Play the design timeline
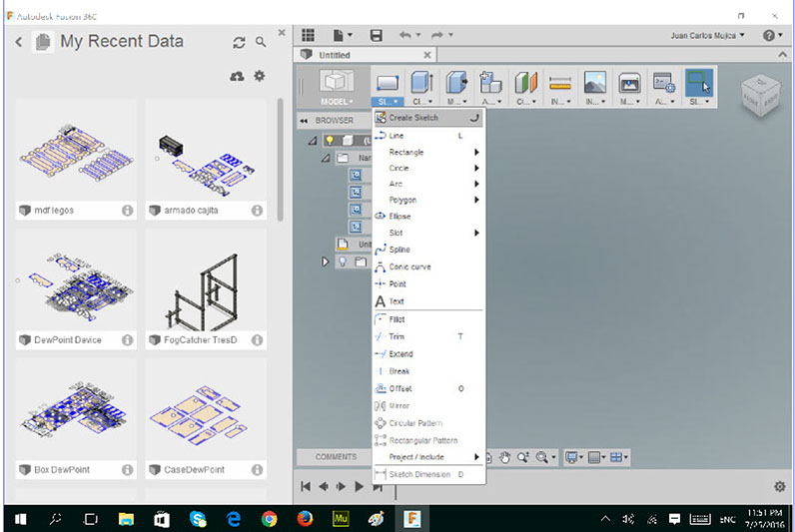This screenshot has width=795, height=532. [x=359, y=487]
